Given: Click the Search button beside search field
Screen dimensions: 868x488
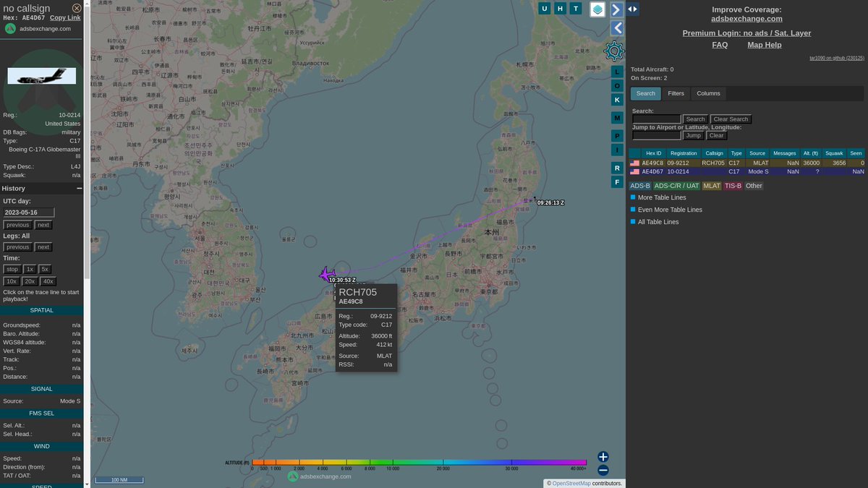Looking at the screenshot, I should 695,119.
